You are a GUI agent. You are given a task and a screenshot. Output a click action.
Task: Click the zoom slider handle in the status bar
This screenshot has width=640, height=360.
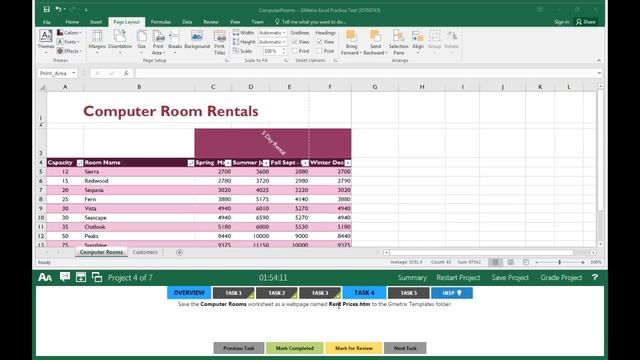560,262
